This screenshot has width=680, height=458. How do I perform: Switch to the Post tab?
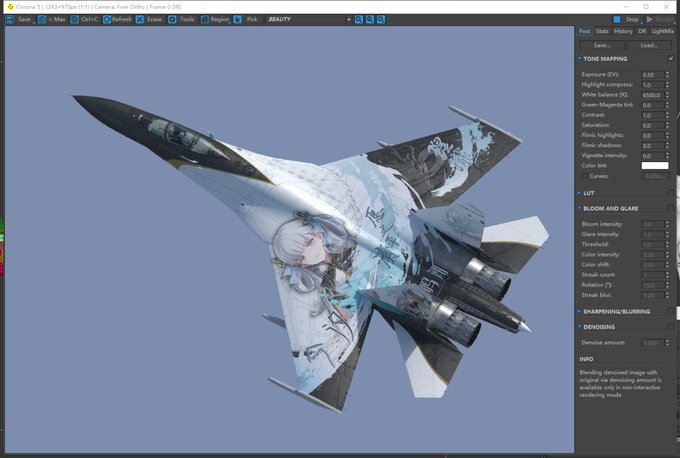pyautogui.click(x=585, y=31)
